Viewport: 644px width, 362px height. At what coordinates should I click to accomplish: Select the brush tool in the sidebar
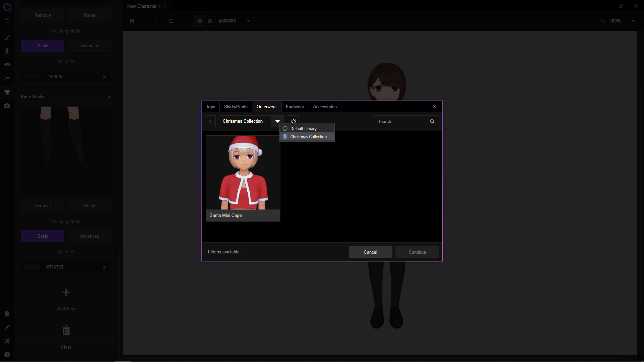pyautogui.click(x=7, y=38)
